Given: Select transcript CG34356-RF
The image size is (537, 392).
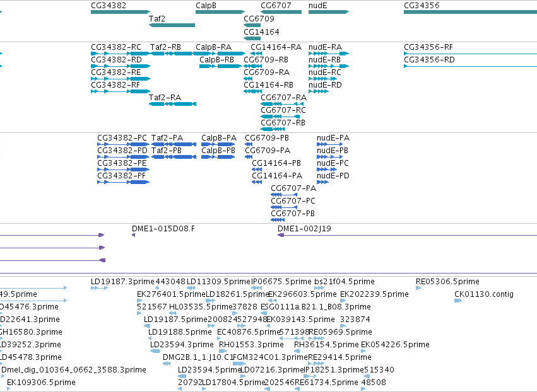Looking at the screenshot, I should [428, 47].
